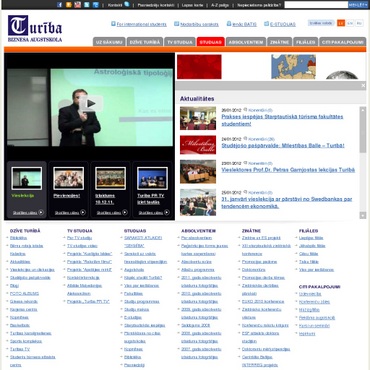The height and width of the screenshot is (370, 370).
Task: Click the Meklēt search button
Action: 358,5
